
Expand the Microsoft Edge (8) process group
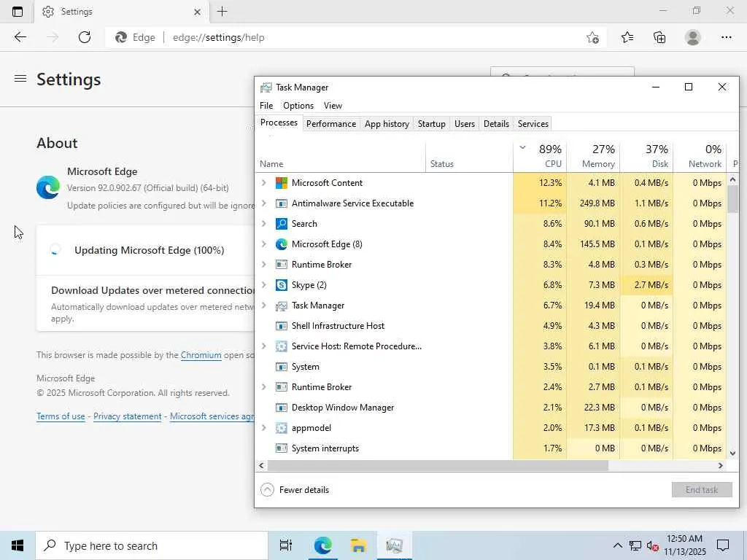click(x=264, y=244)
